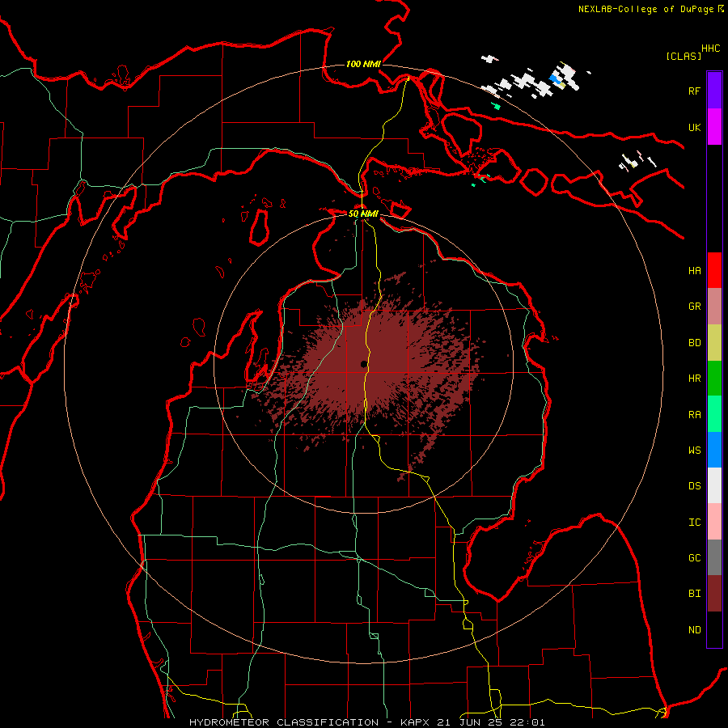
Task: Click "HYDROMETEOR CLASSIFICATION" caption text
Action: [x=284, y=722]
